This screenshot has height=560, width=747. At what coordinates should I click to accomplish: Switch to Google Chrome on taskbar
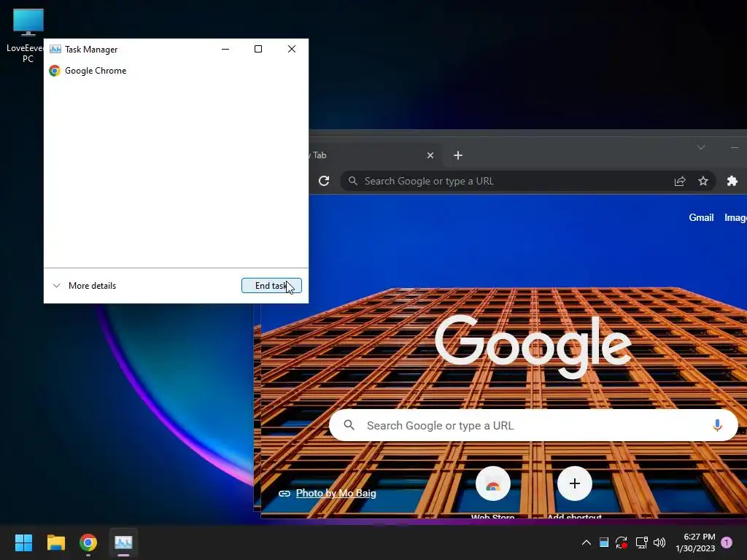[88, 542]
